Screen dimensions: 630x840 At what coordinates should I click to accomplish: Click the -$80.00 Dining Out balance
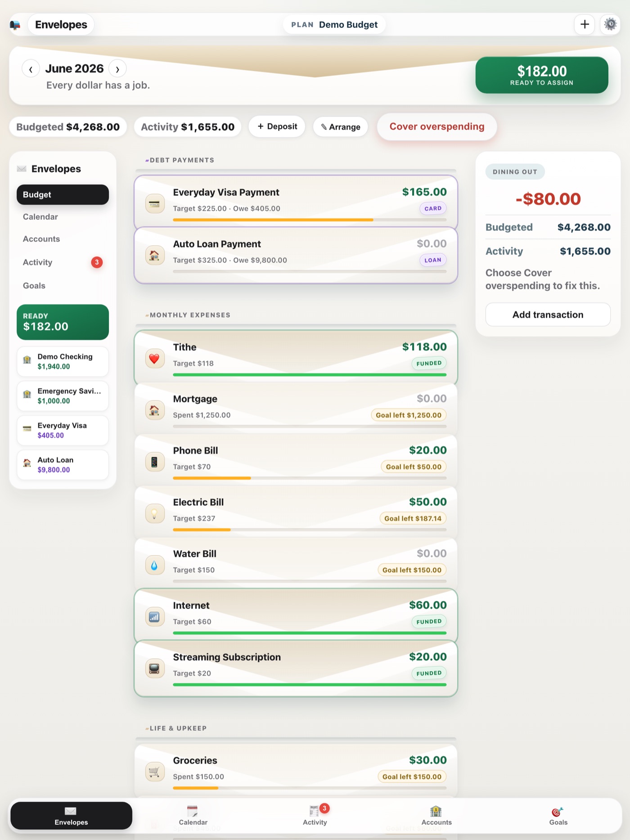click(x=548, y=199)
